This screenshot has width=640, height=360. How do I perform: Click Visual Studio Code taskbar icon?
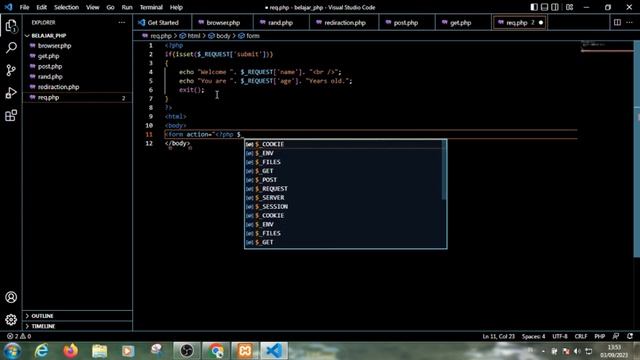[x=274, y=351]
